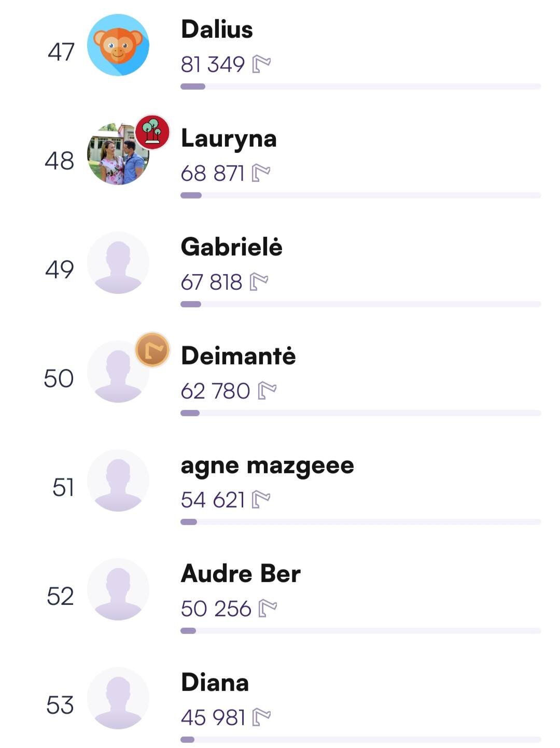The image size is (560, 748).
Task: Open agne mazgeee's placeholder avatar
Action: click(118, 481)
